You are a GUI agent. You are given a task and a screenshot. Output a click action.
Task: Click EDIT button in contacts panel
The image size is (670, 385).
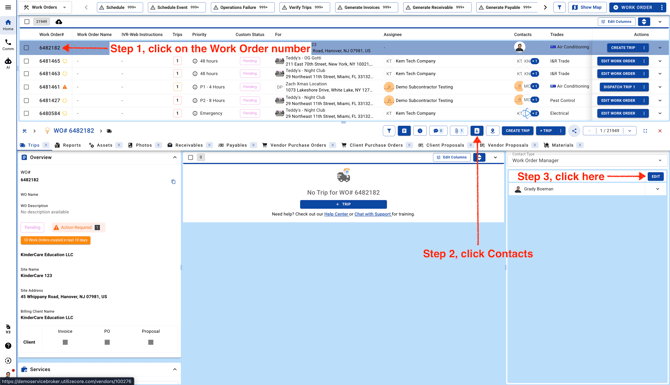(x=656, y=176)
